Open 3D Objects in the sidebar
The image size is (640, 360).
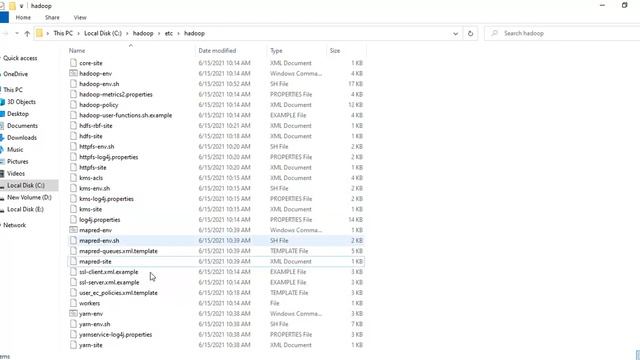22,102
